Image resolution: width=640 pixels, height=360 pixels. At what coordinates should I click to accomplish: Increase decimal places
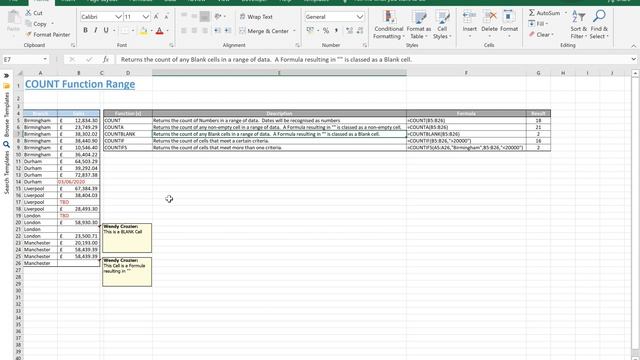point(349,31)
